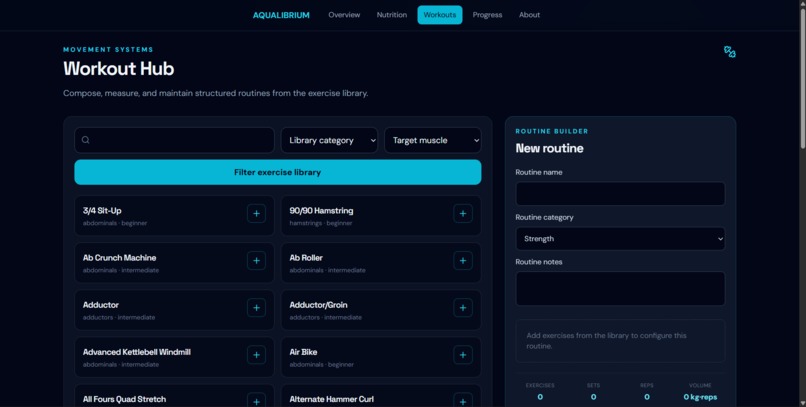Click All Fours Quad Stretch title
The width and height of the screenshot is (806, 407).
click(x=124, y=399)
